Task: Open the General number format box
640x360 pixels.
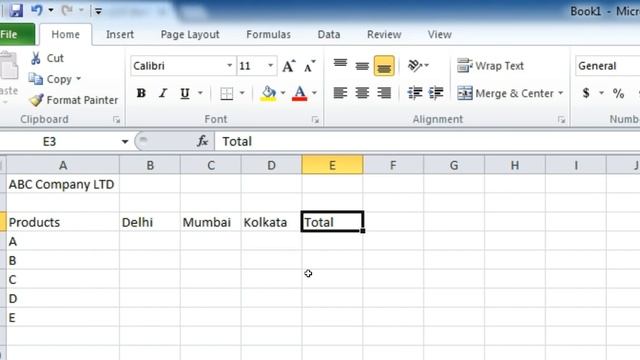Action: click(x=608, y=66)
